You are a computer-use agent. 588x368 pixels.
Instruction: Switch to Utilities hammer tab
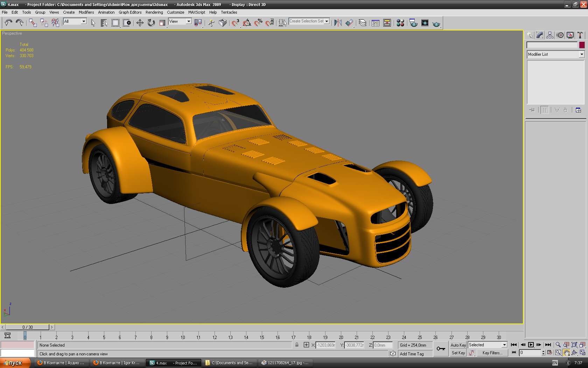tap(580, 35)
